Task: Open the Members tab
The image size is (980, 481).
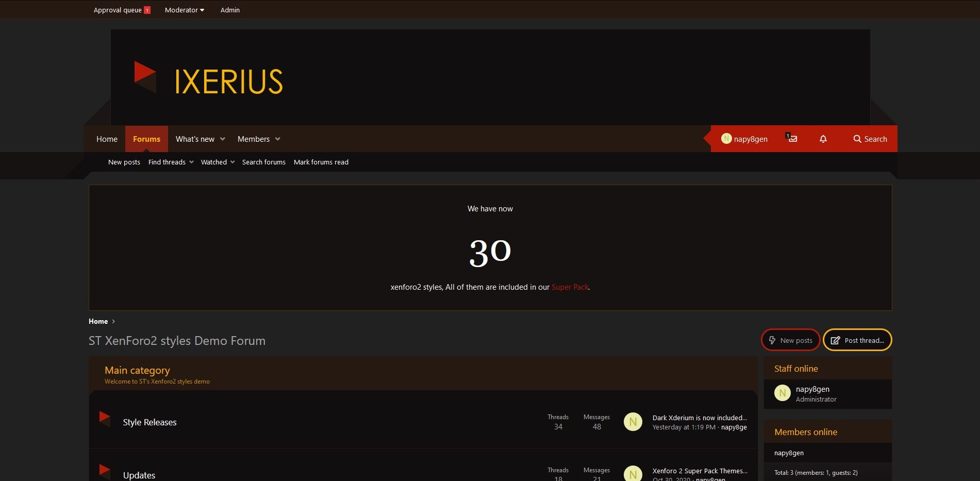Action: pos(254,139)
